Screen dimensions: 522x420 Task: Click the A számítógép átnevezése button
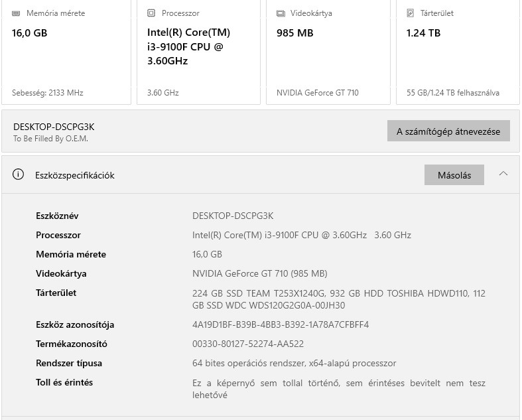pos(448,131)
